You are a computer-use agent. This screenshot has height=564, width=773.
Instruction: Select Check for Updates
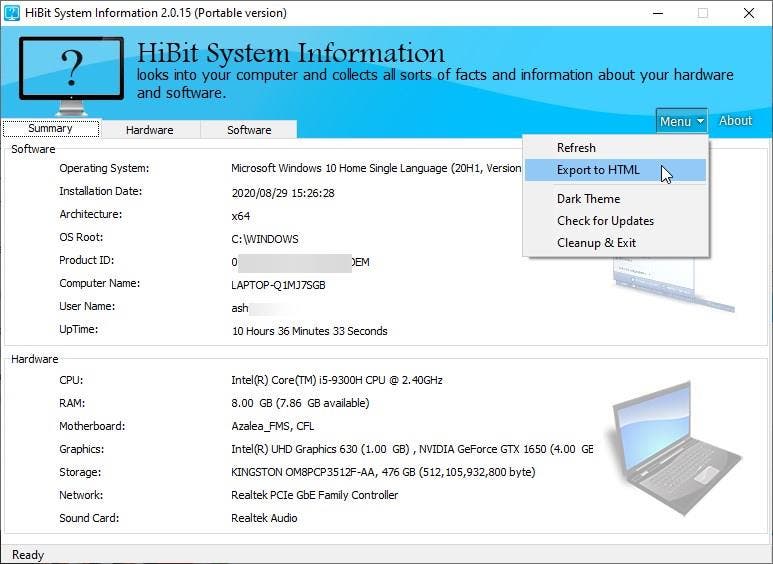click(x=605, y=221)
